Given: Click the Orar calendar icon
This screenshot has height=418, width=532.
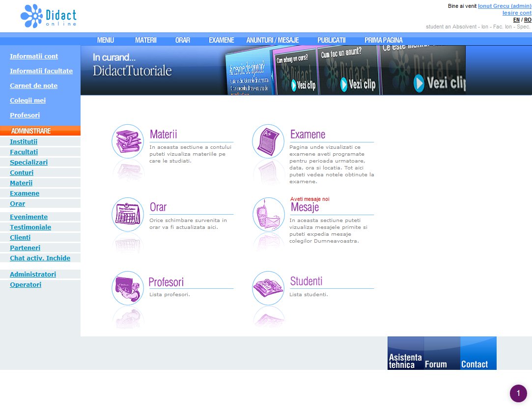Looking at the screenshot, I should point(128,215).
